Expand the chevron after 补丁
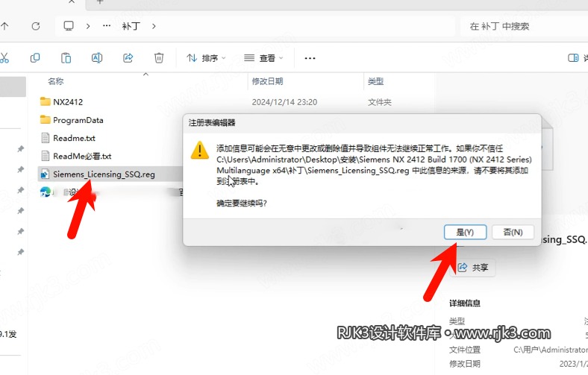 [x=154, y=26]
